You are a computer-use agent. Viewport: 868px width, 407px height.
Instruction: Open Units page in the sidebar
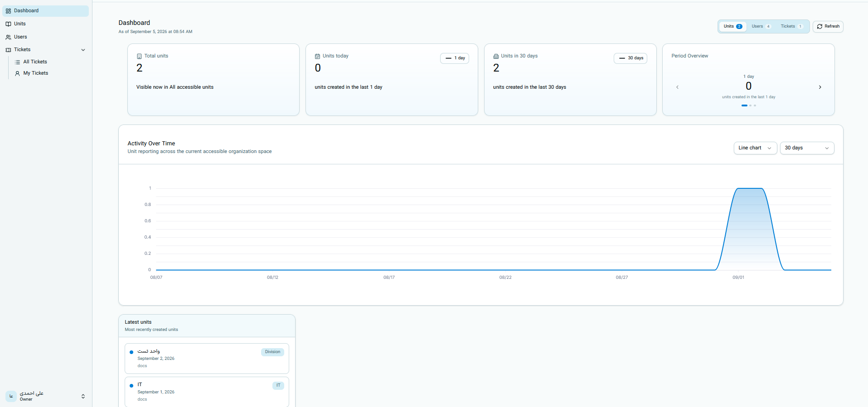(45, 24)
